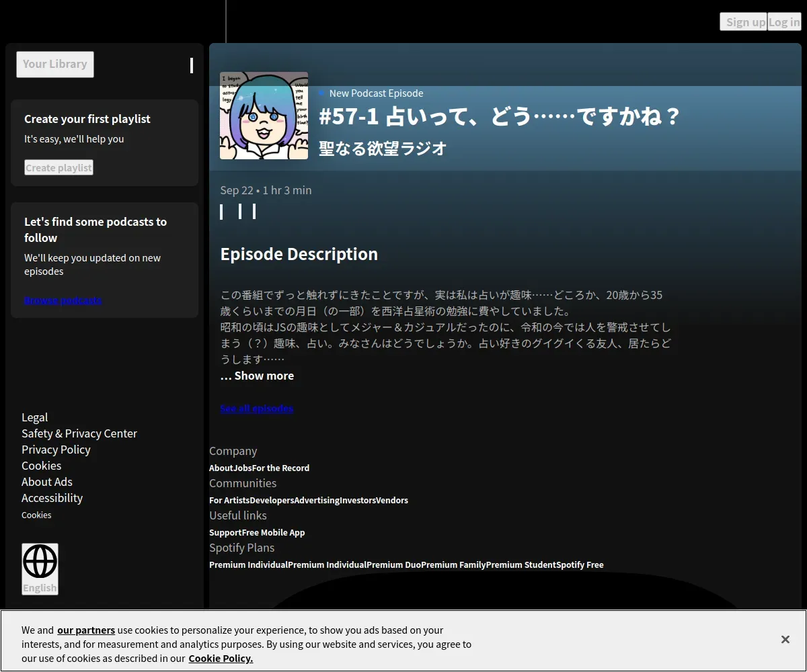Click 'Let's find some podcasts to follow' heading
This screenshot has width=807, height=672.
(95, 230)
